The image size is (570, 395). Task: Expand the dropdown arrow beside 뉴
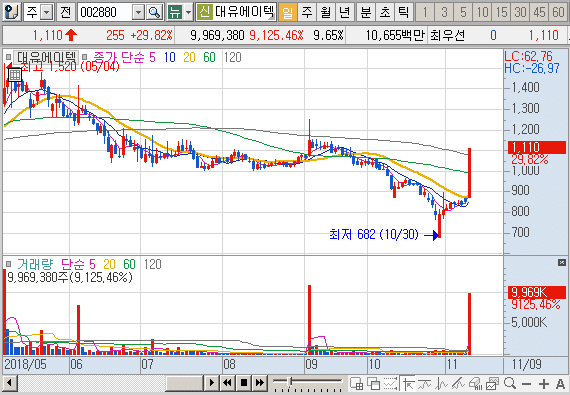point(188,13)
